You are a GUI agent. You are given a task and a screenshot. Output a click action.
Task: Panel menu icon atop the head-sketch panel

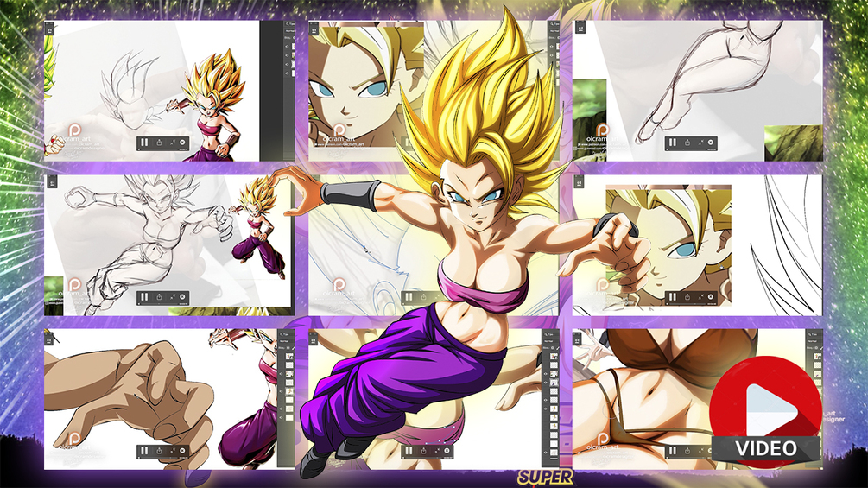(49, 29)
